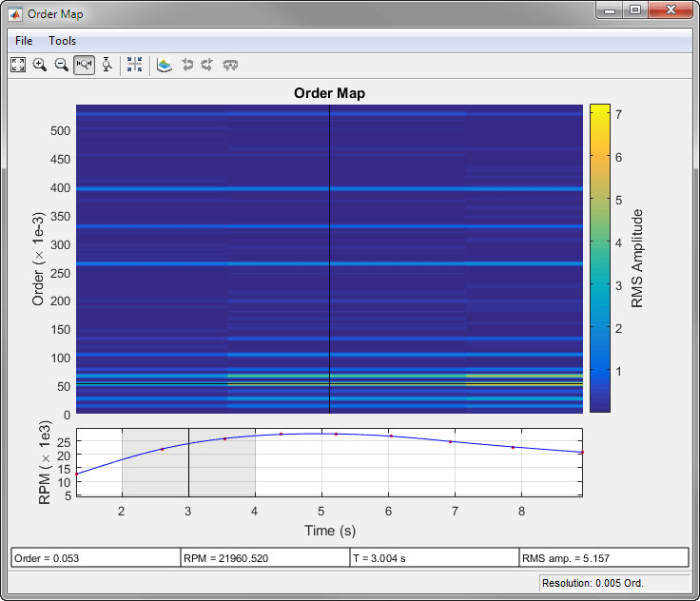Click the Order value readout field
Screen dimensions: 700x601
pos(95,558)
